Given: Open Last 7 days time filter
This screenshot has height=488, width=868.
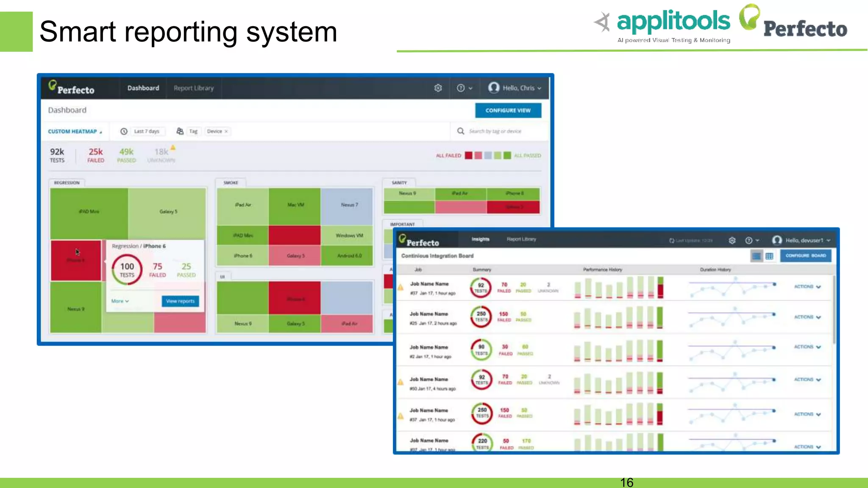Looking at the screenshot, I should tap(147, 131).
